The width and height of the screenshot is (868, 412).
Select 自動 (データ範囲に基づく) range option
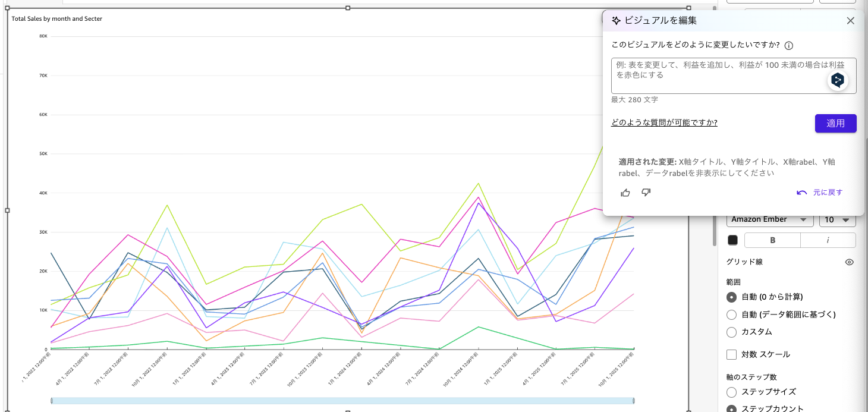pos(732,314)
